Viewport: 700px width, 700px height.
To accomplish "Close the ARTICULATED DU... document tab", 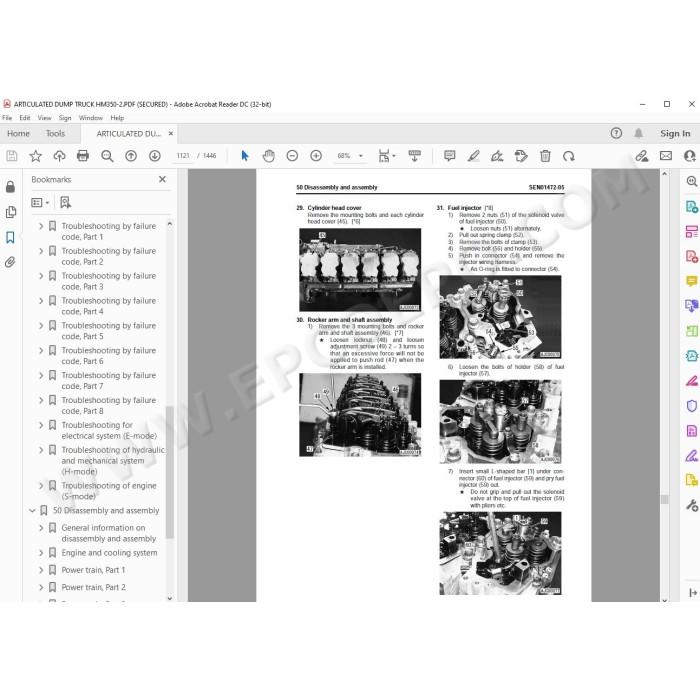I will [171, 133].
